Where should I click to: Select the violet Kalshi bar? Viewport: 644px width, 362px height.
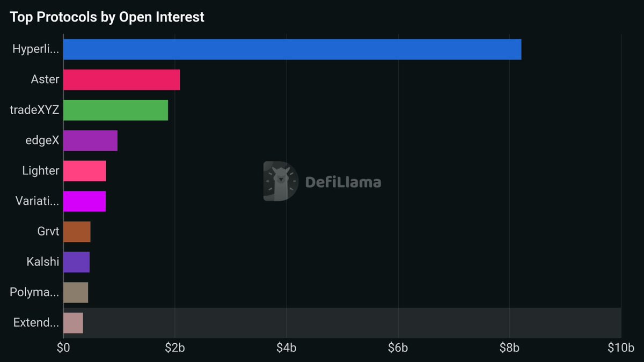(76, 262)
